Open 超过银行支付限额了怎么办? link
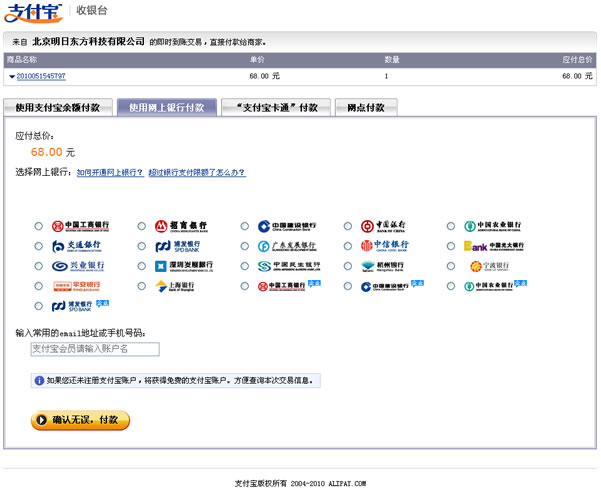 pyautogui.click(x=197, y=172)
